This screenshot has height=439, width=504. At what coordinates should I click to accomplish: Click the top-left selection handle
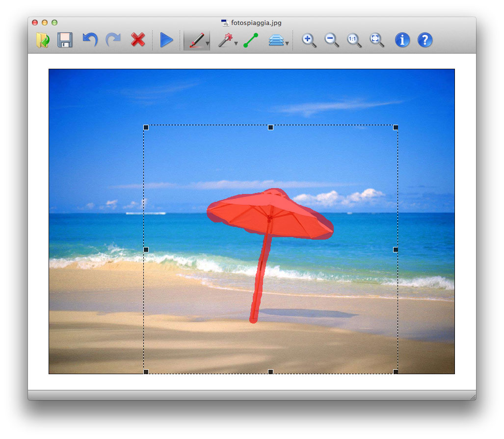coord(146,127)
